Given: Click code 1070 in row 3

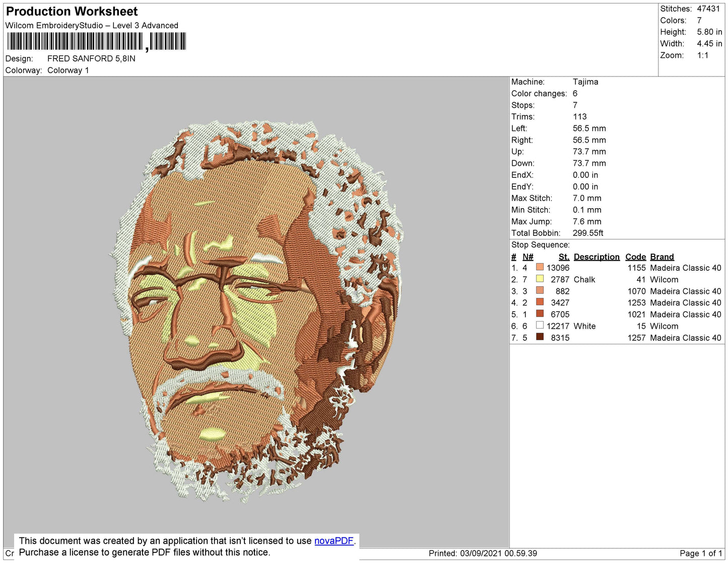Looking at the screenshot, I should pyautogui.click(x=636, y=291).
